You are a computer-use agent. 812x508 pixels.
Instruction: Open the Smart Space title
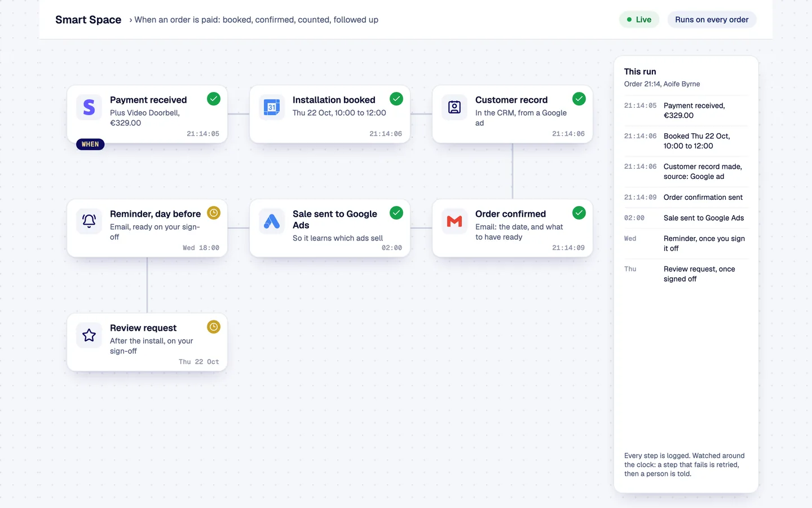(89, 20)
